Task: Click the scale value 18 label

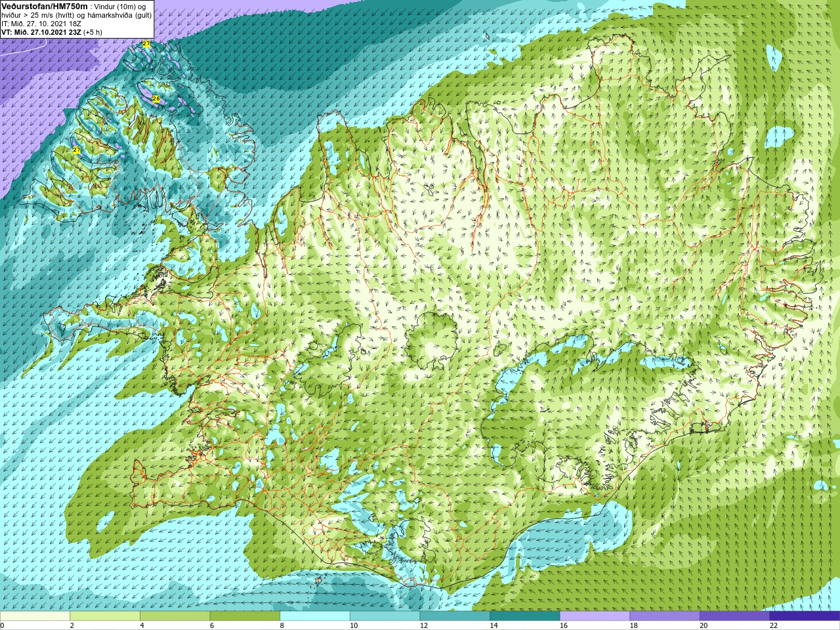Action: (634, 625)
